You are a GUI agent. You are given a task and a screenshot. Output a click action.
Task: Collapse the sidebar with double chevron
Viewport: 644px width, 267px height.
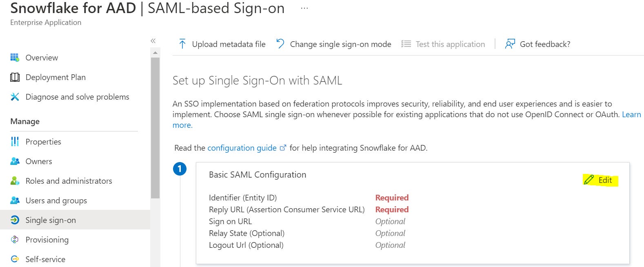pos(153,41)
